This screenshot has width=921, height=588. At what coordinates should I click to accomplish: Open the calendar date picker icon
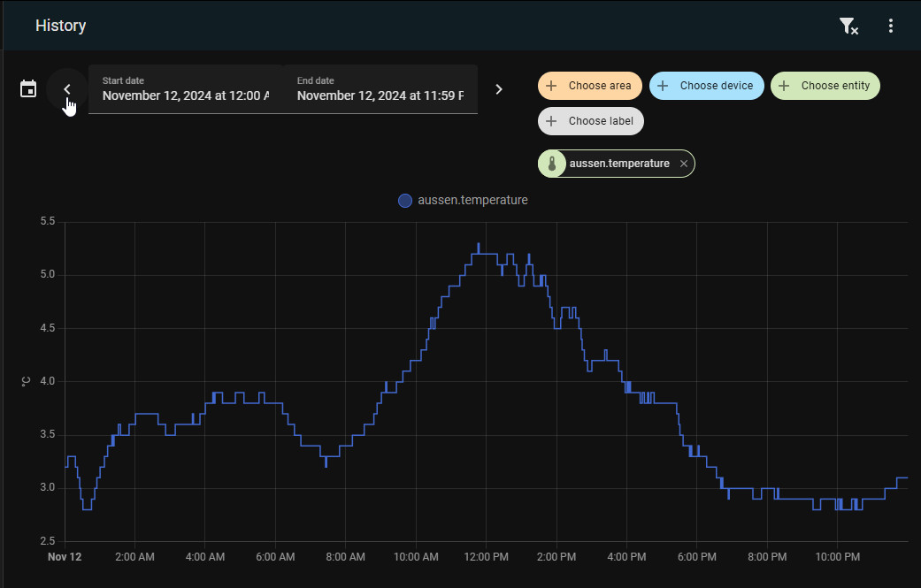coord(28,89)
